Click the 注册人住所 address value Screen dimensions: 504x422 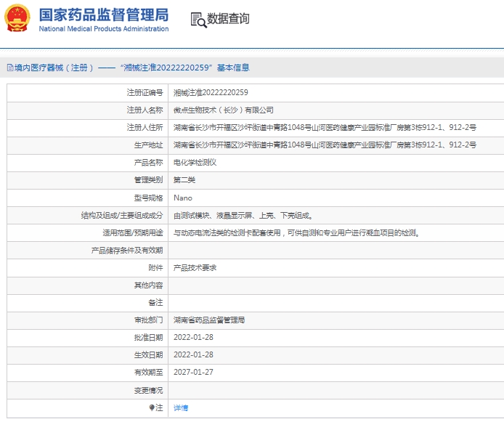[x=325, y=128]
